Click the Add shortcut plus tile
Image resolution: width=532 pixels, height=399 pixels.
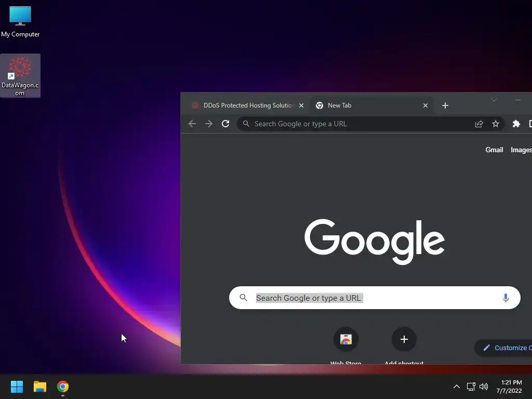[x=404, y=345]
